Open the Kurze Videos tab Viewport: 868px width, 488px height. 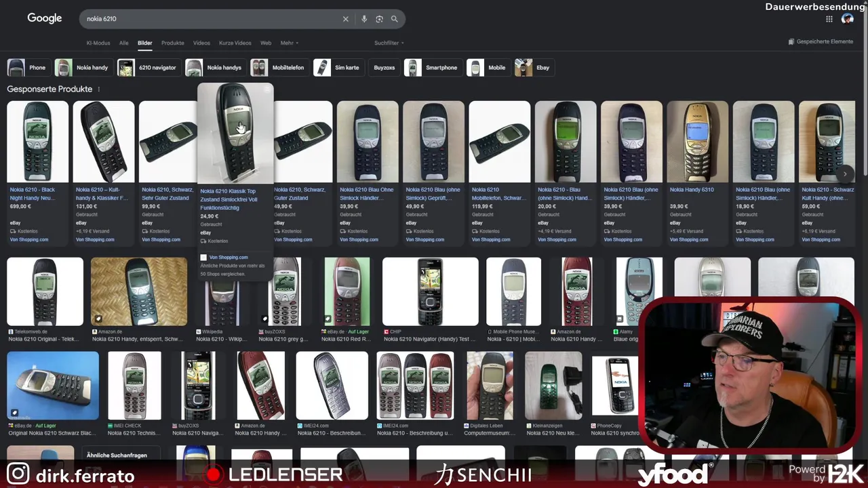[235, 43]
